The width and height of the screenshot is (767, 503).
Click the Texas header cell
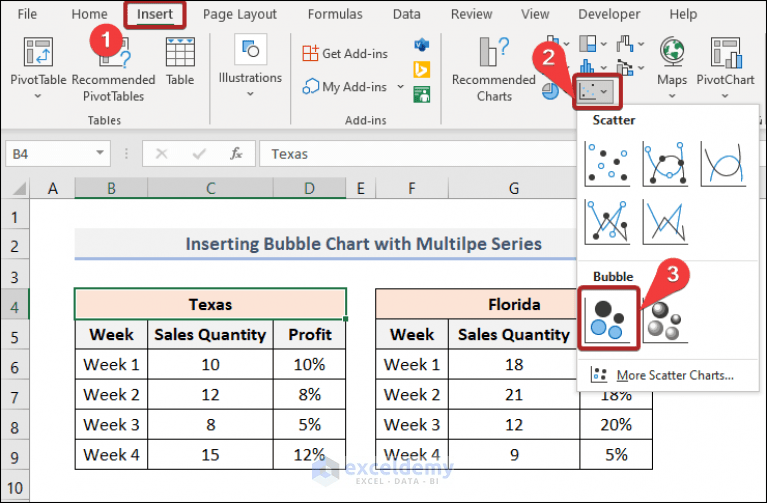pyautogui.click(x=210, y=304)
